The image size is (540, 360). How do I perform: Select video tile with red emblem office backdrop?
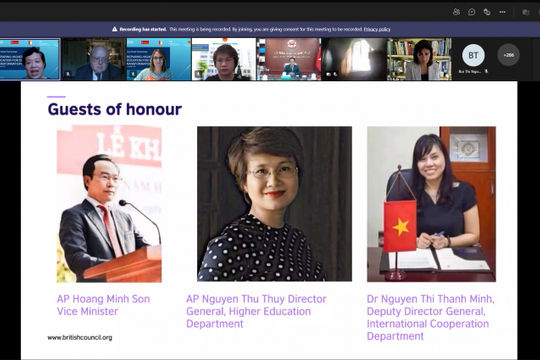[x=289, y=59]
